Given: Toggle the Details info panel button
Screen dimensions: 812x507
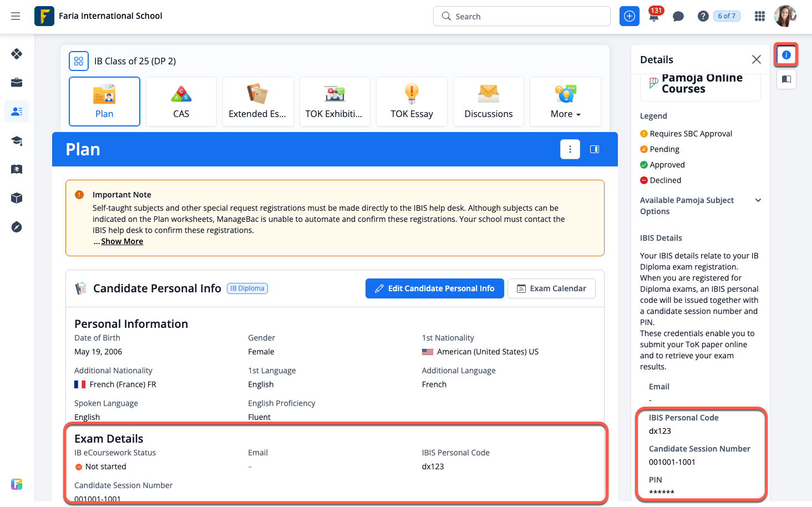Looking at the screenshot, I should point(786,55).
